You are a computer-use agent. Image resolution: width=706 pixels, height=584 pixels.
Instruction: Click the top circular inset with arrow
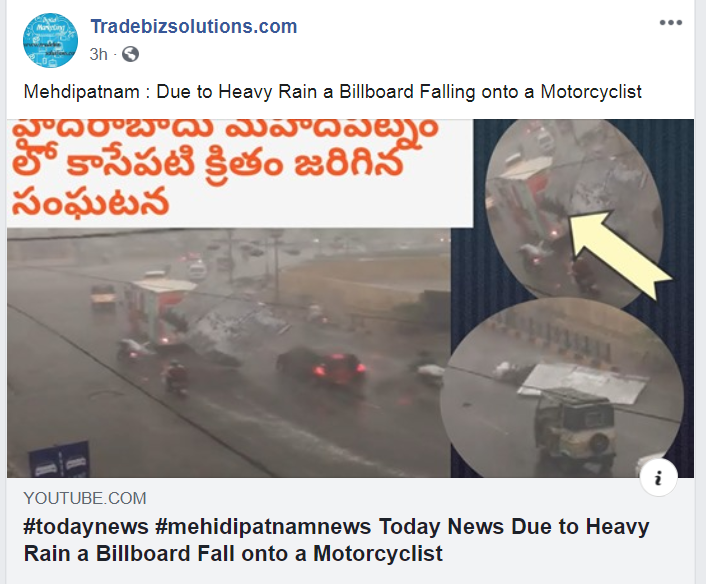tap(573, 209)
